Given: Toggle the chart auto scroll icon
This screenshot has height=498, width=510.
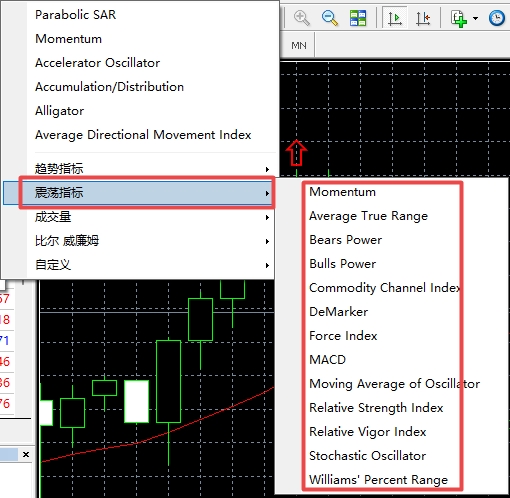Looking at the screenshot, I should [395, 18].
